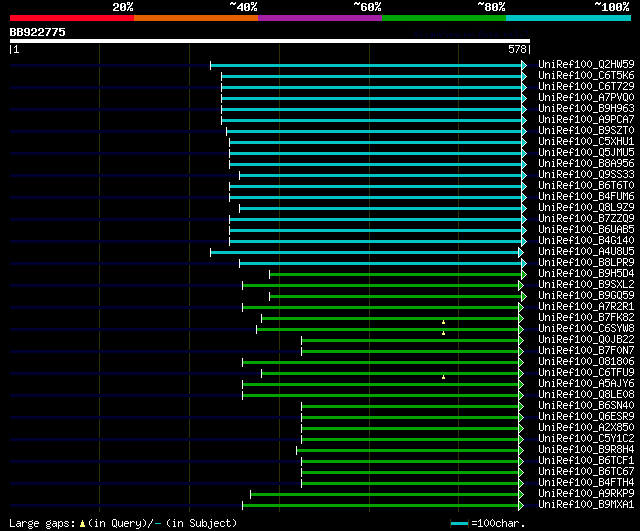Click the orange ~40% identity color swatch
Image resolution: width=640 pixels, height=531 pixels.
point(196,18)
